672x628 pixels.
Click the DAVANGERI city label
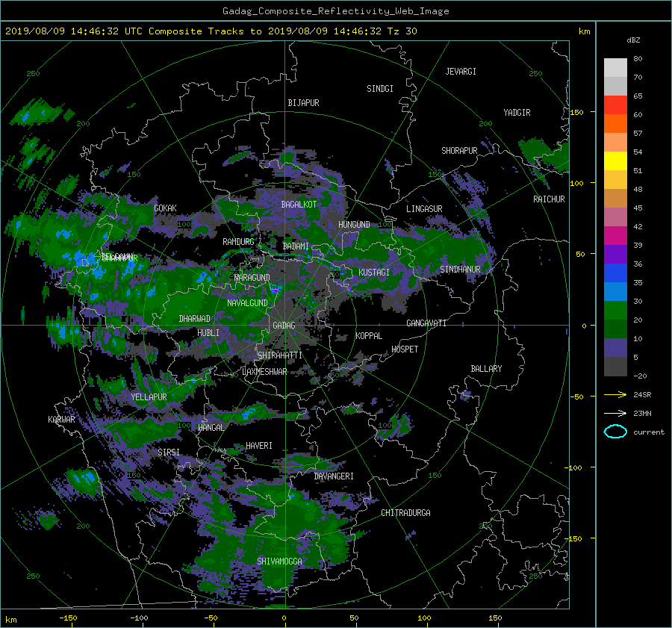(x=334, y=476)
